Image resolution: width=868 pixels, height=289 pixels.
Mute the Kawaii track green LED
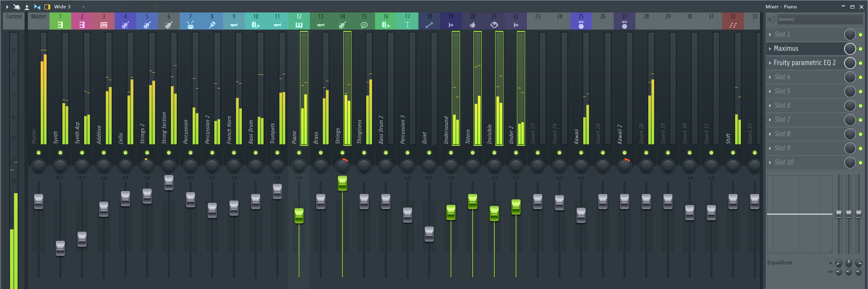point(581,153)
